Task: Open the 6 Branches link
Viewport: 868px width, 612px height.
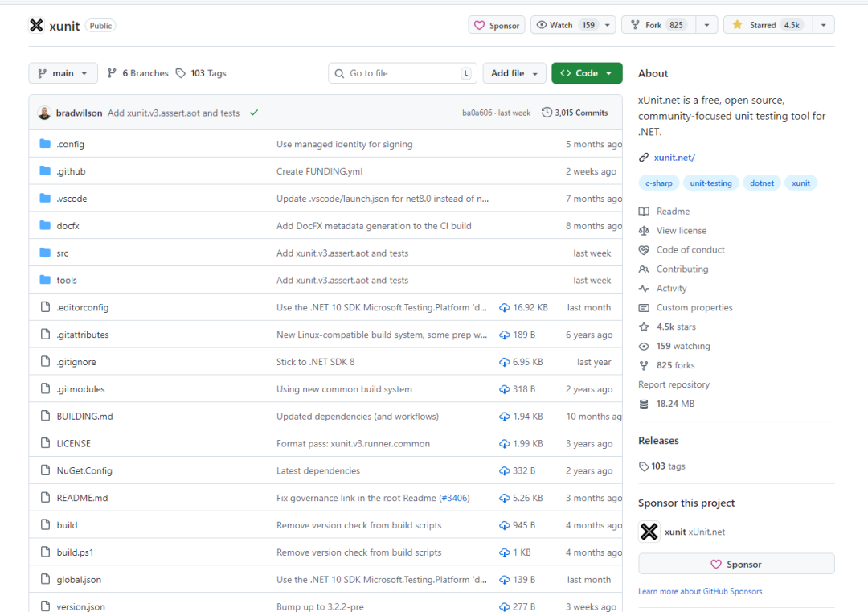Action: 138,73
